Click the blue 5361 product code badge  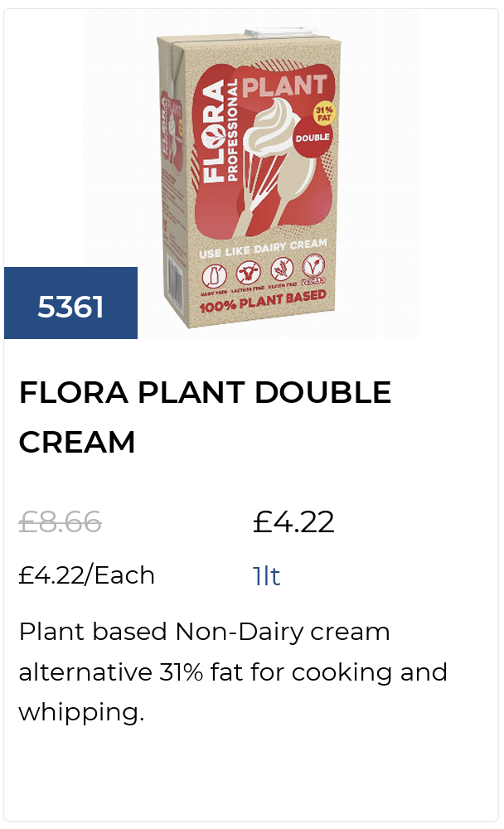point(70,307)
